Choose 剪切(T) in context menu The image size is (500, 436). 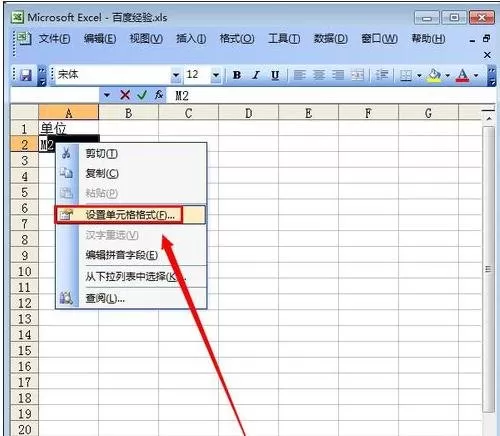(131, 153)
